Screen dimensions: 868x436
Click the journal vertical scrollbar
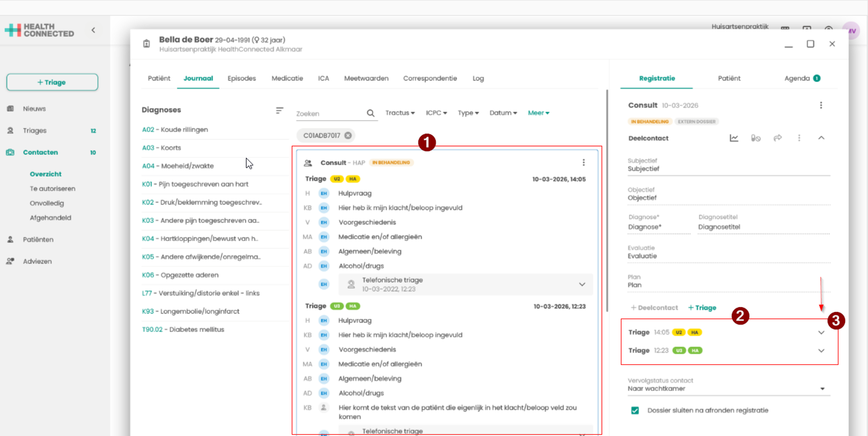click(607, 201)
